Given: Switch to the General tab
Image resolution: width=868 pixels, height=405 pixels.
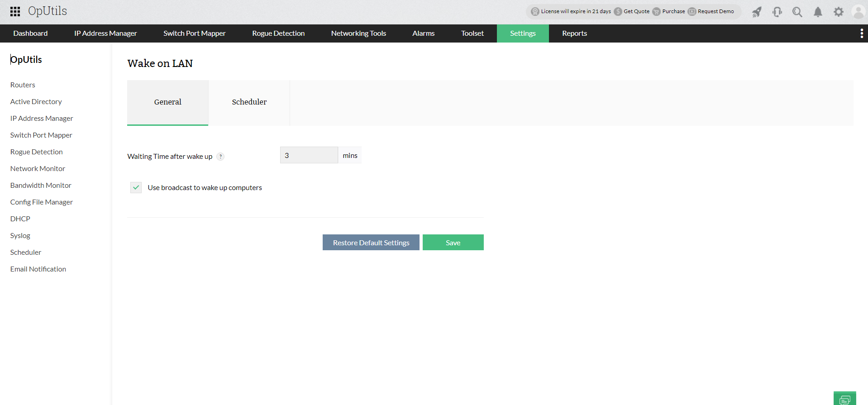Looking at the screenshot, I should [167, 103].
